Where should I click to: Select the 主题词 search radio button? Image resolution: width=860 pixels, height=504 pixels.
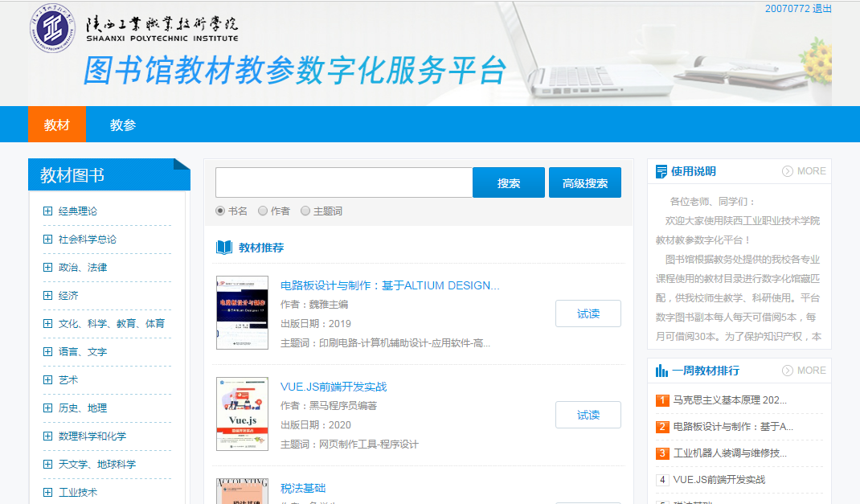(x=305, y=211)
